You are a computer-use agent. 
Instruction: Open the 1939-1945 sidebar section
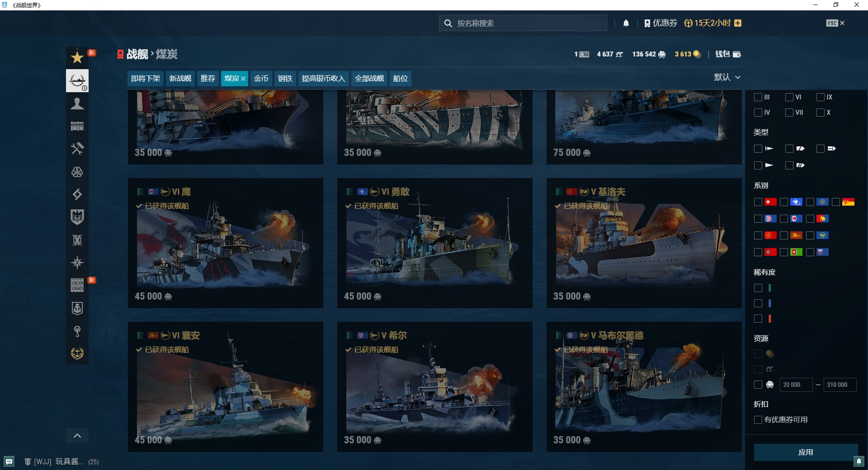point(77,285)
